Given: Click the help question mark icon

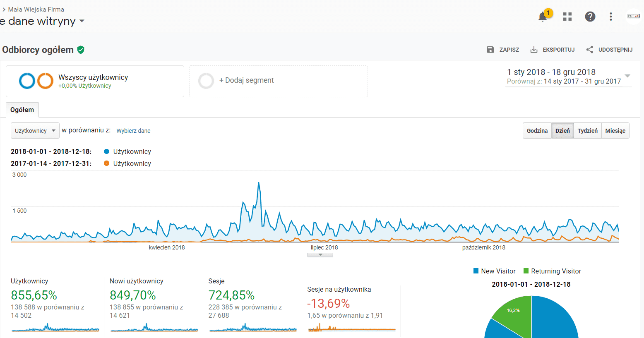Looking at the screenshot, I should (x=590, y=17).
